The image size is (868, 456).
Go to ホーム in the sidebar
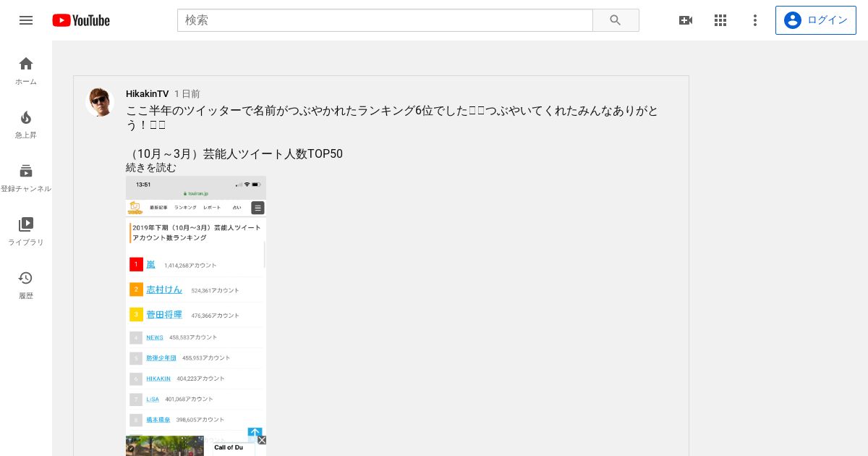pos(26,70)
